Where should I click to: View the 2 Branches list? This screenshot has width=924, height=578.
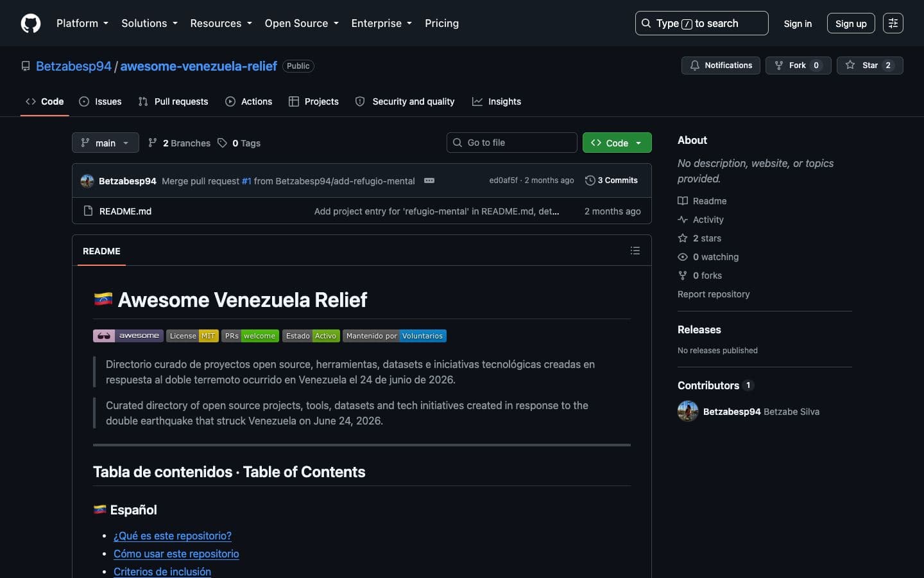[x=179, y=143]
